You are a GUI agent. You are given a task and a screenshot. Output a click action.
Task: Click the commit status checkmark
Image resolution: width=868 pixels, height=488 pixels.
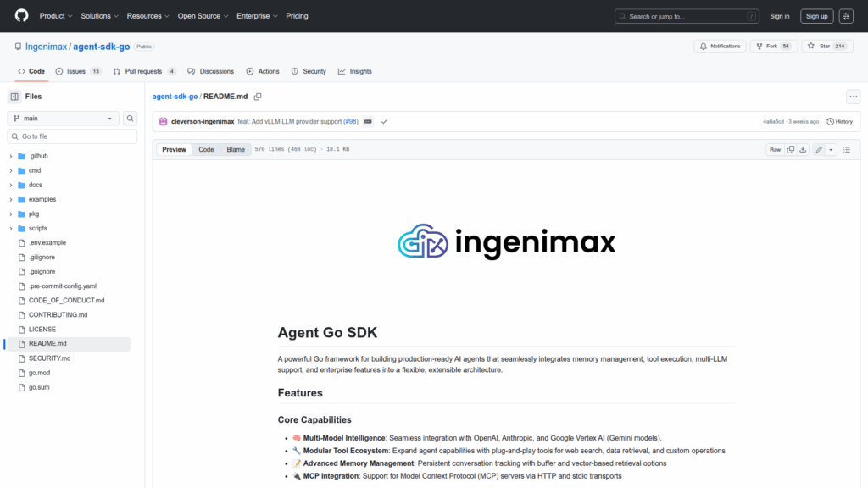tap(384, 122)
